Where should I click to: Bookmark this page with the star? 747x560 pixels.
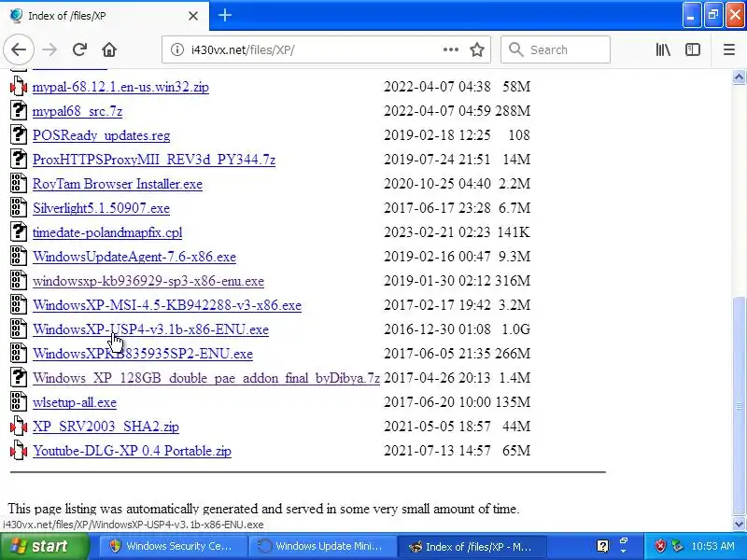477,49
